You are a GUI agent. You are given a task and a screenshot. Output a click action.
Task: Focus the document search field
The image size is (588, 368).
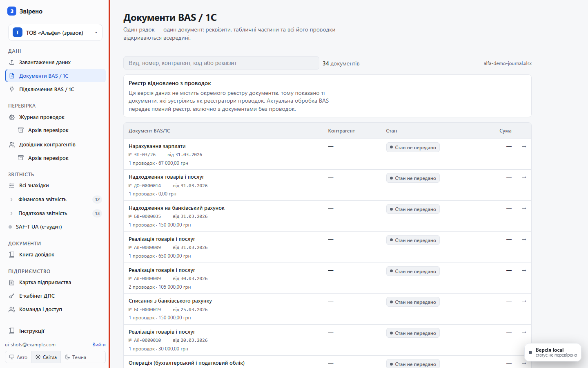point(221,63)
